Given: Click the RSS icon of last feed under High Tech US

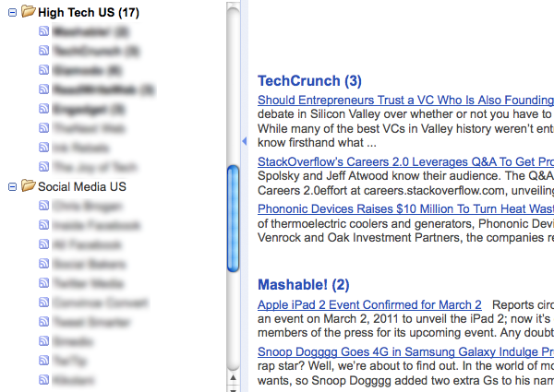Looking at the screenshot, I should pos(43,167).
